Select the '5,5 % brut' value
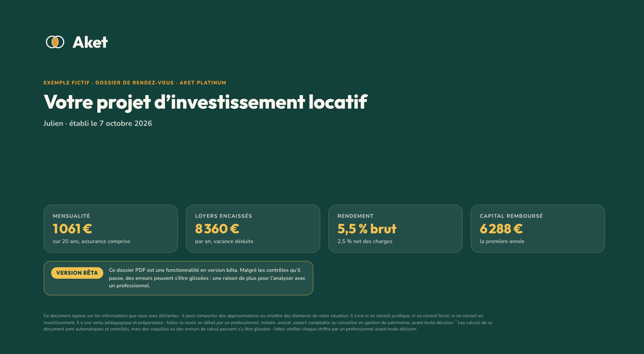This screenshot has height=354, width=644. coord(367,229)
